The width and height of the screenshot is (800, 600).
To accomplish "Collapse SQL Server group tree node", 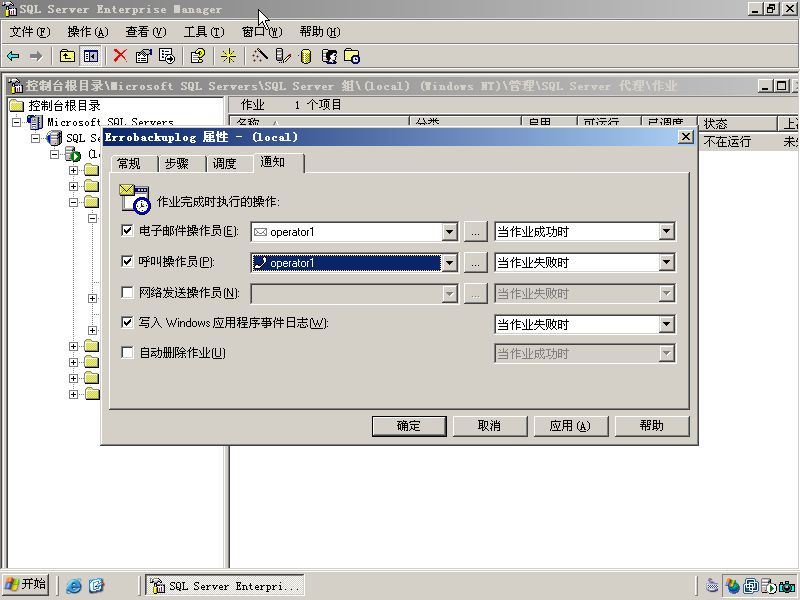I will 35,138.
